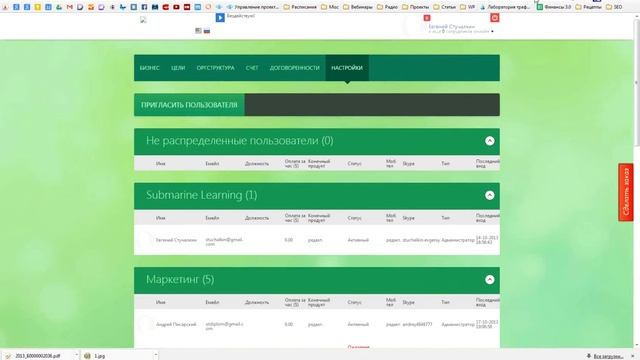Click the red Сделать заказ side button
640x360 pixels.
[626, 192]
